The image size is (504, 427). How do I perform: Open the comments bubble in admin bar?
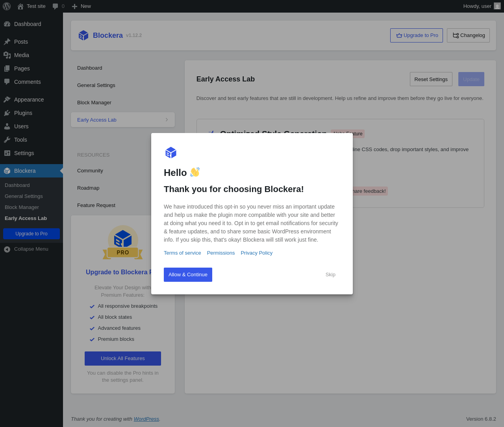[56, 6]
